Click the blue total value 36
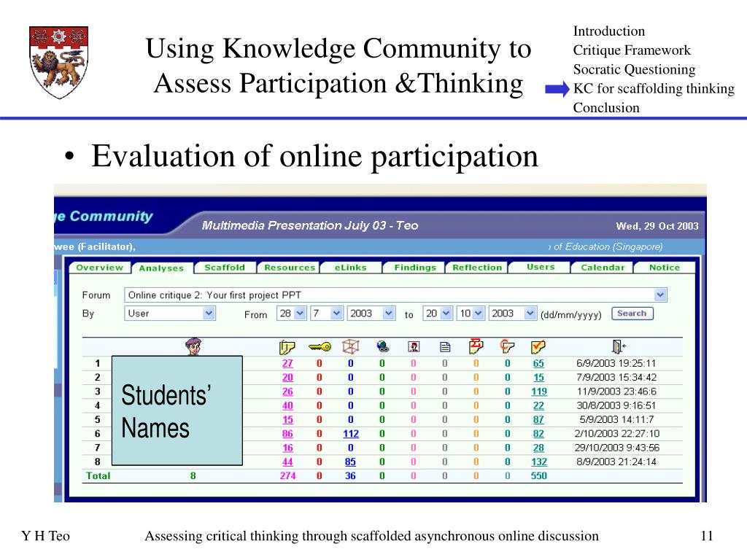 pos(350,475)
